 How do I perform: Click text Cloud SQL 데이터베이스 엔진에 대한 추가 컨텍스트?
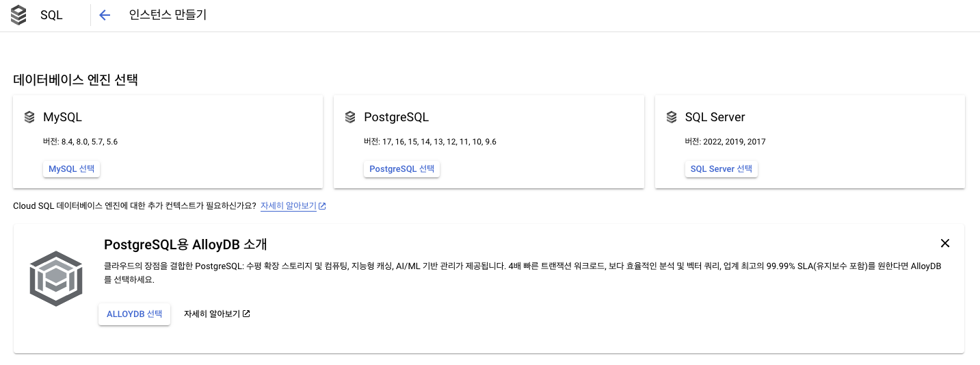click(x=135, y=205)
